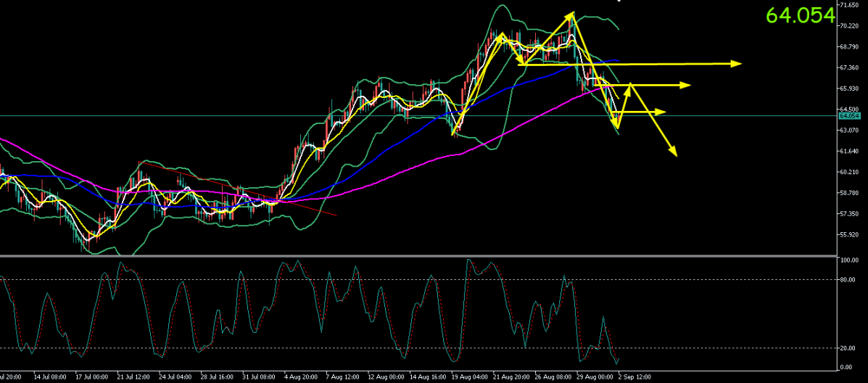Click the yellow arrowhead at the chart's highest peak
The image size is (868, 383).
pos(571,17)
